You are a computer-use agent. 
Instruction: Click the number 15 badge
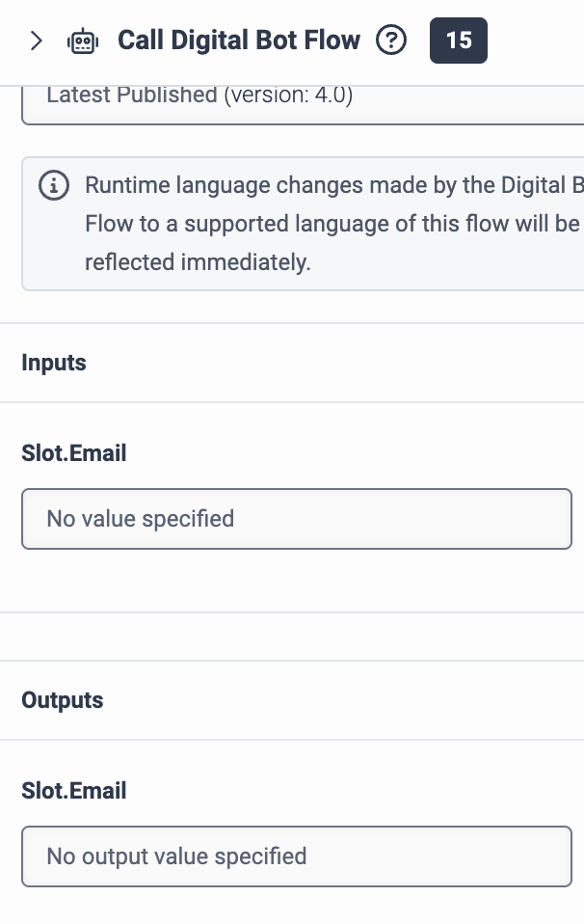[459, 41]
